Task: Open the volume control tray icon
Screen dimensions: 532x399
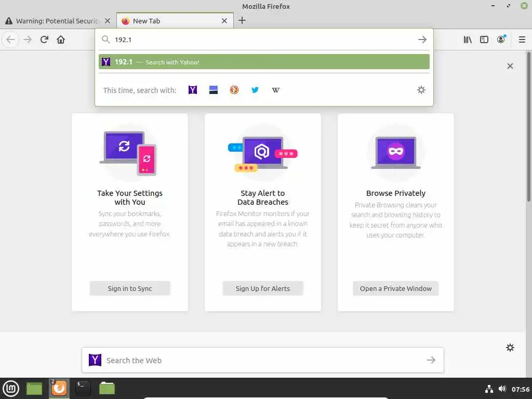Action: (502, 389)
